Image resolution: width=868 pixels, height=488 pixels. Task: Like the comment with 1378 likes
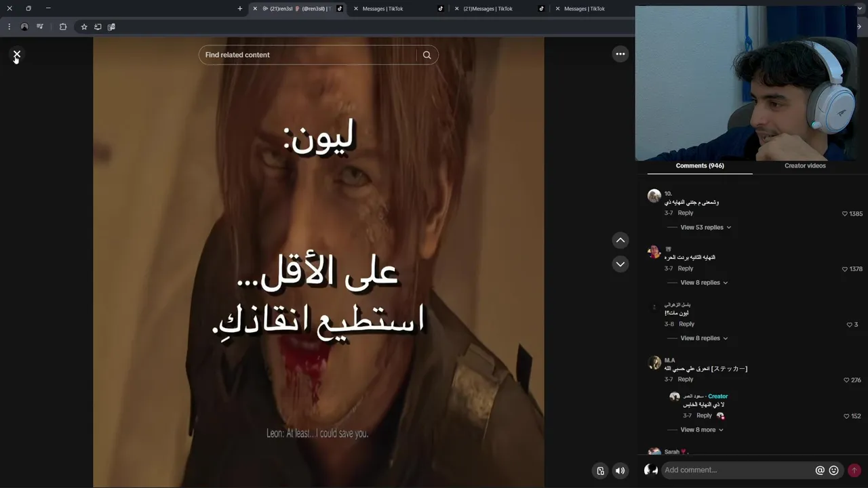point(844,269)
